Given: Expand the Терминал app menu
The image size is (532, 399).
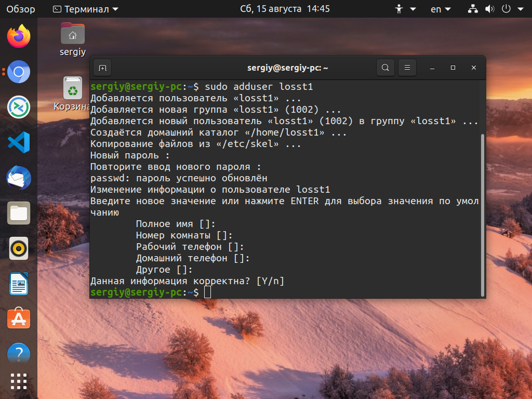Looking at the screenshot, I should [x=86, y=9].
